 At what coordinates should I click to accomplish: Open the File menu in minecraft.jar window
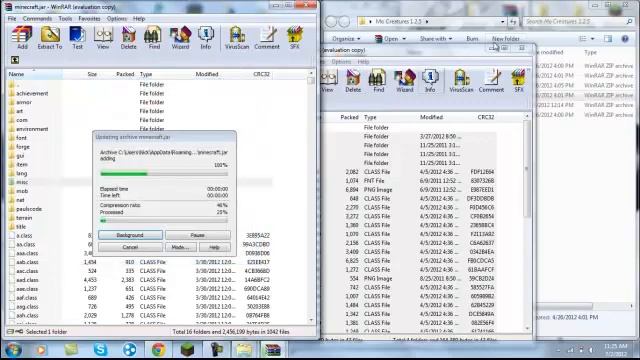tap(12, 18)
